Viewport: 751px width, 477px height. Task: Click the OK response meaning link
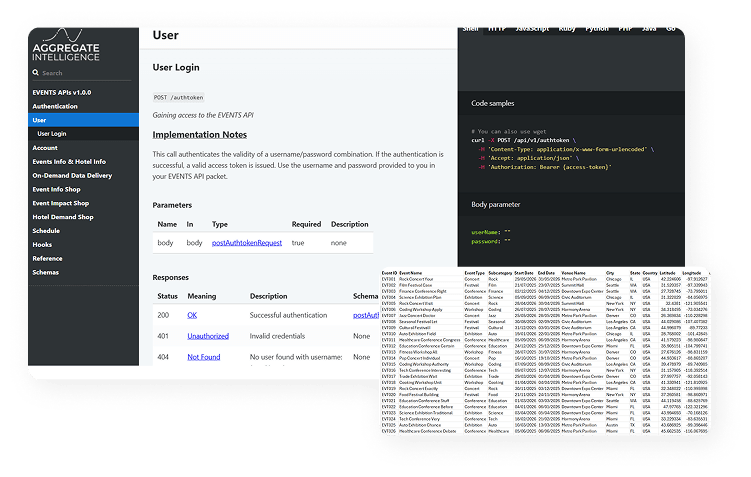192,315
